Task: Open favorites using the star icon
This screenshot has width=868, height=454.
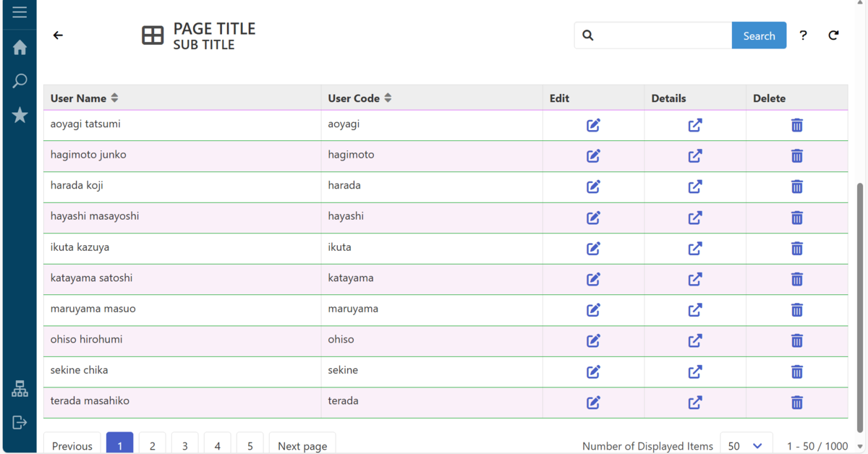Action: (x=20, y=115)
